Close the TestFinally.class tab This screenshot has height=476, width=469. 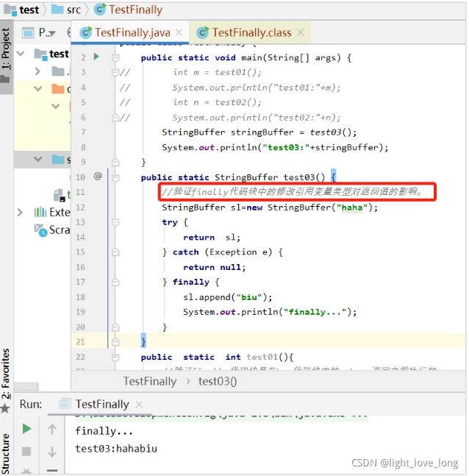[x=301, y=32]
